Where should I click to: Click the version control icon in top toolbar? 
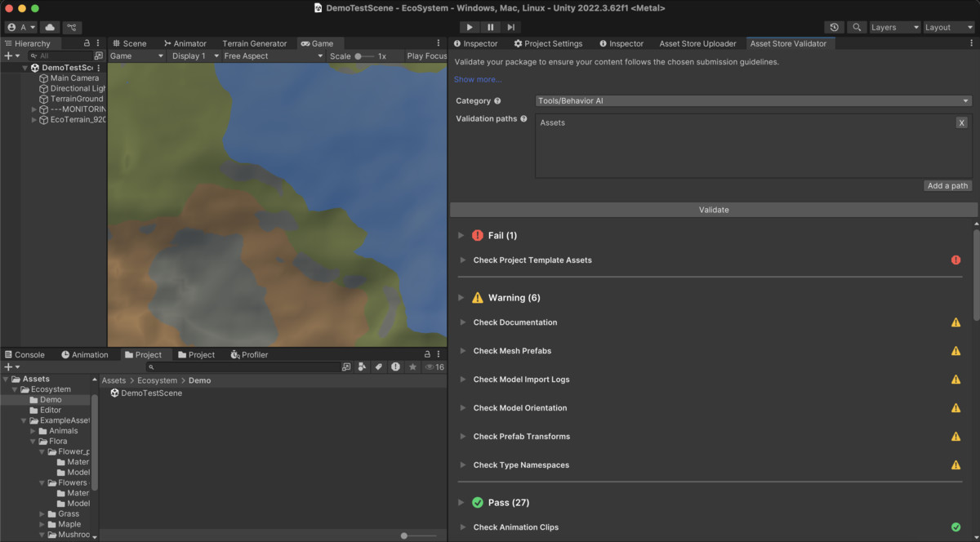tap(72, 27)
